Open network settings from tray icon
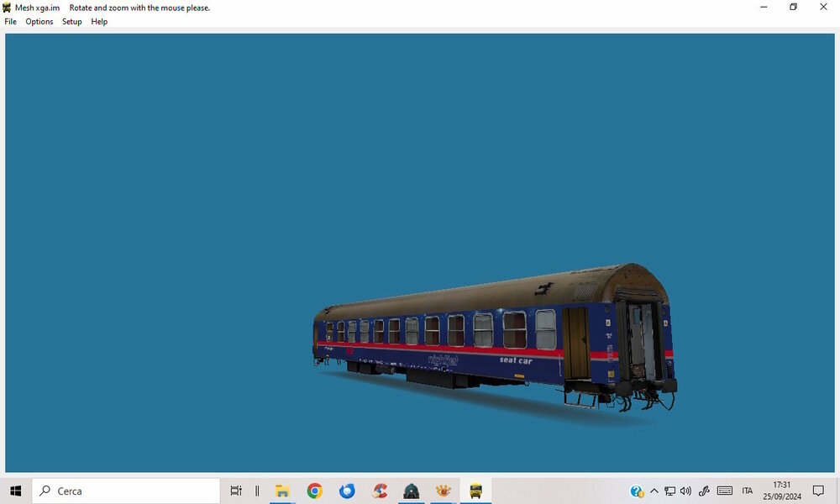Screen dimensions: 840x504 [x=669, y=491]
